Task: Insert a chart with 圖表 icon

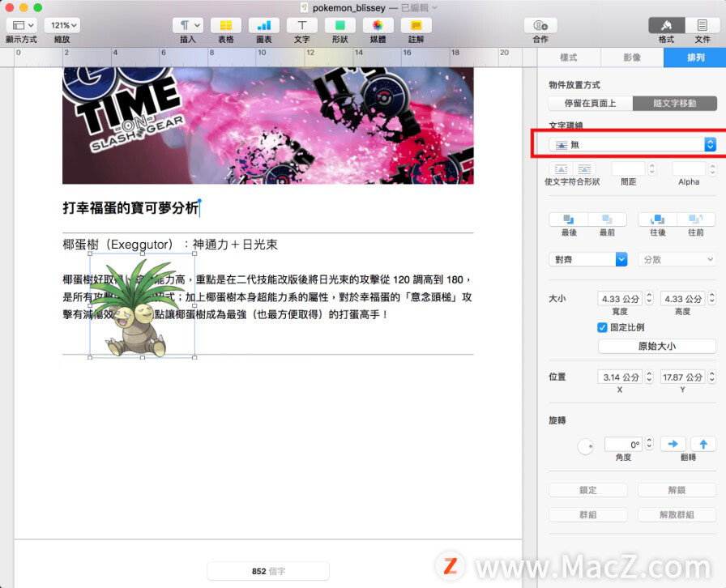Action: coord(264,25)
